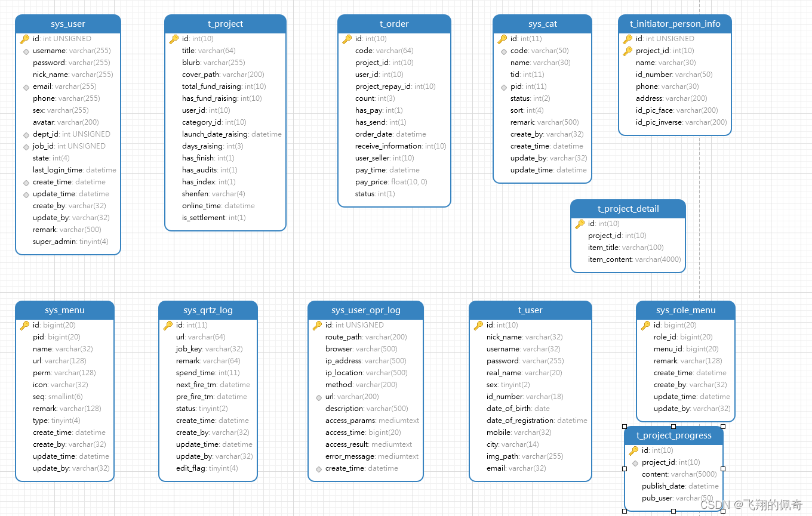Click the key icon of sys_cat id
This screenshot has width=812, height=516.
pos(502,39)
